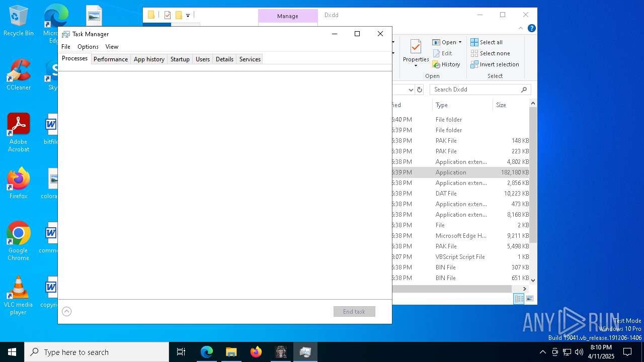Screen dimensions: 644x362
Task: Switch Explorer to details view icon
Action: point(519,299)
